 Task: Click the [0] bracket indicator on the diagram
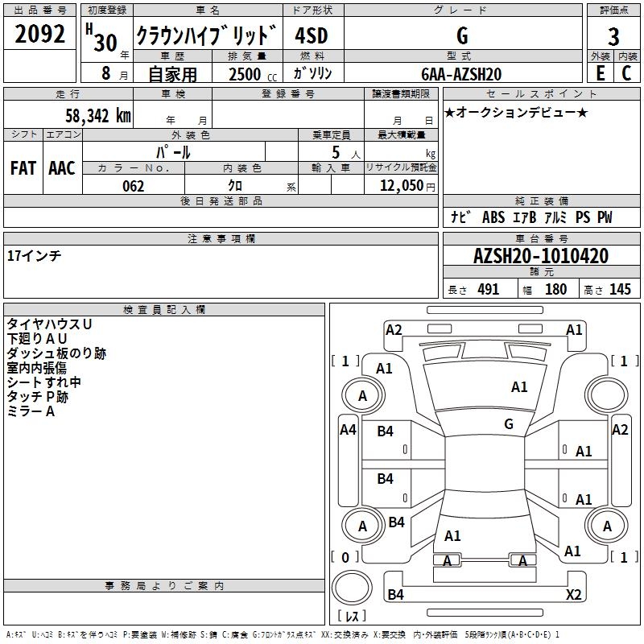tap(345, 557)
